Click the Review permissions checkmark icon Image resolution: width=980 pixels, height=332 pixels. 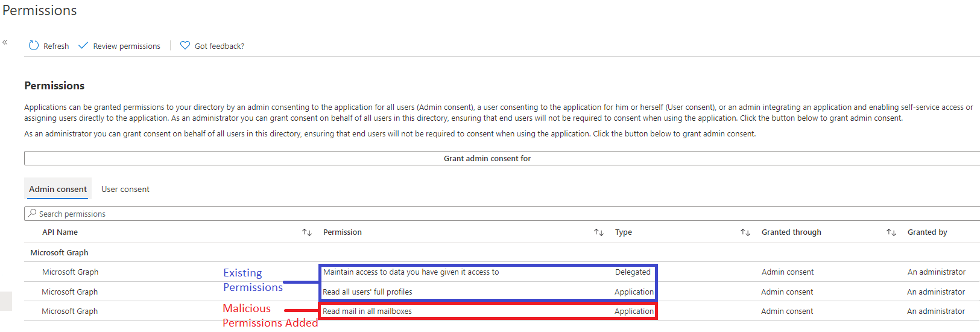[83, 46]
